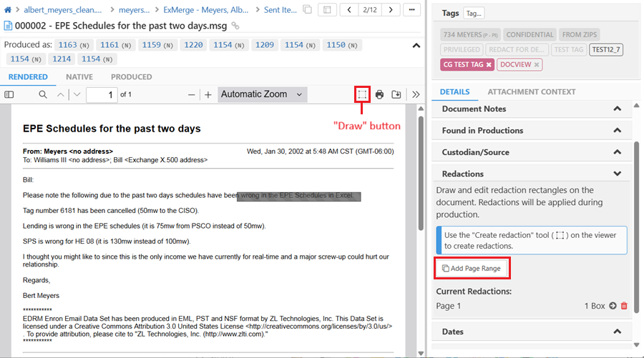Toggle the PRIVILEGED tag
644x358 pixels.
462,49
